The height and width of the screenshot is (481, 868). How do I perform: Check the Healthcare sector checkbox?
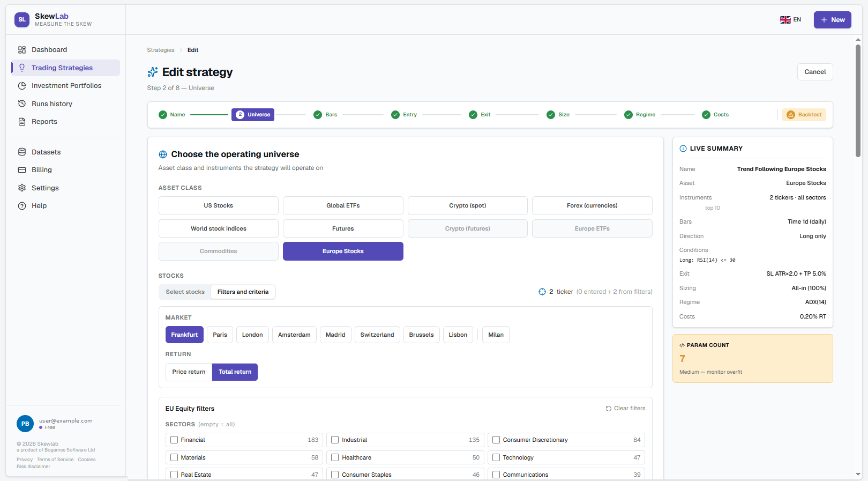pyautogui.click(x=335, y=457)
